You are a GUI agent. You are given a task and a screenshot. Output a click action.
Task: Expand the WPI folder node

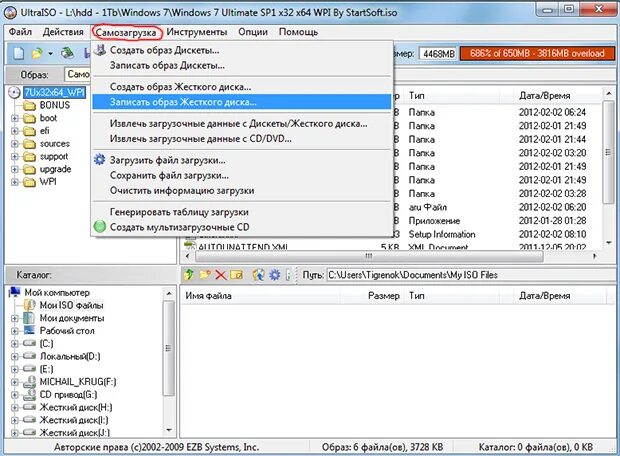tap(15, 182)
